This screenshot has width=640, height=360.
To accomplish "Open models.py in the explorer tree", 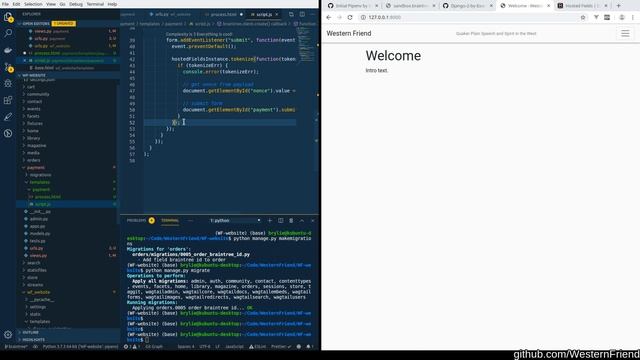I will (x=40, y=234).
